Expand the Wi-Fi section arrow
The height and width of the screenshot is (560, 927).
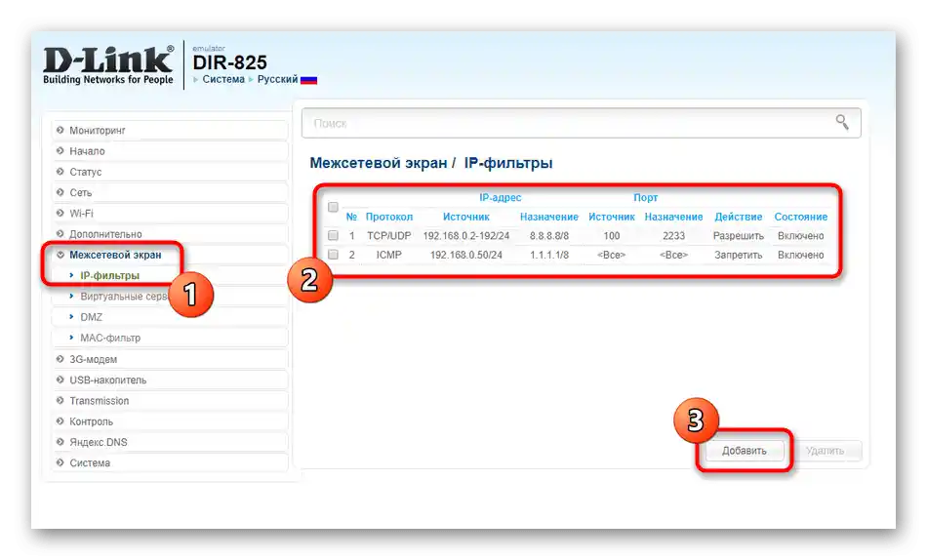coord(60,213)
